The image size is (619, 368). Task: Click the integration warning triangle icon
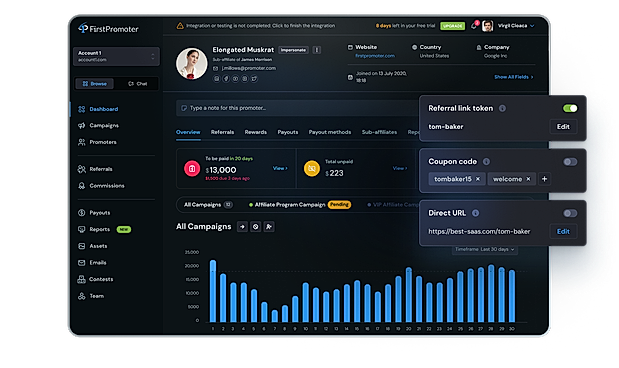[x=180, y=26]
